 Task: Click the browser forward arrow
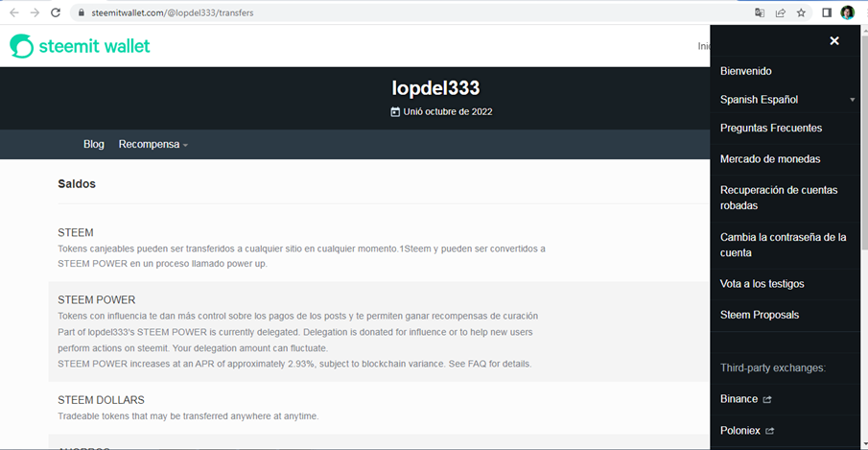35,12
